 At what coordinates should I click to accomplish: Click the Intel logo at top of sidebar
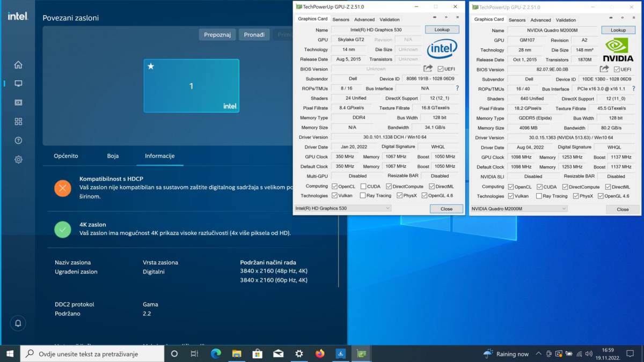18,16
